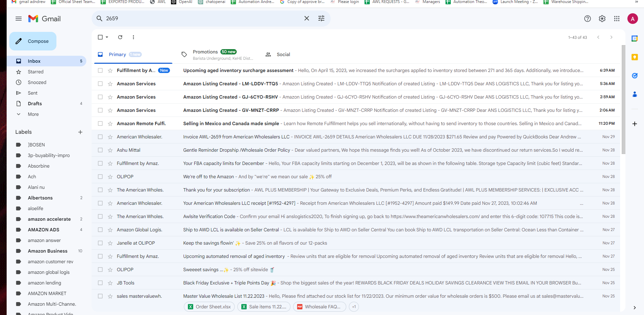Image resolution: width=644 pixels, height=315 pixels.
Task: Click the email list vertical scrollbar
Action: click(x=623, y=100)
